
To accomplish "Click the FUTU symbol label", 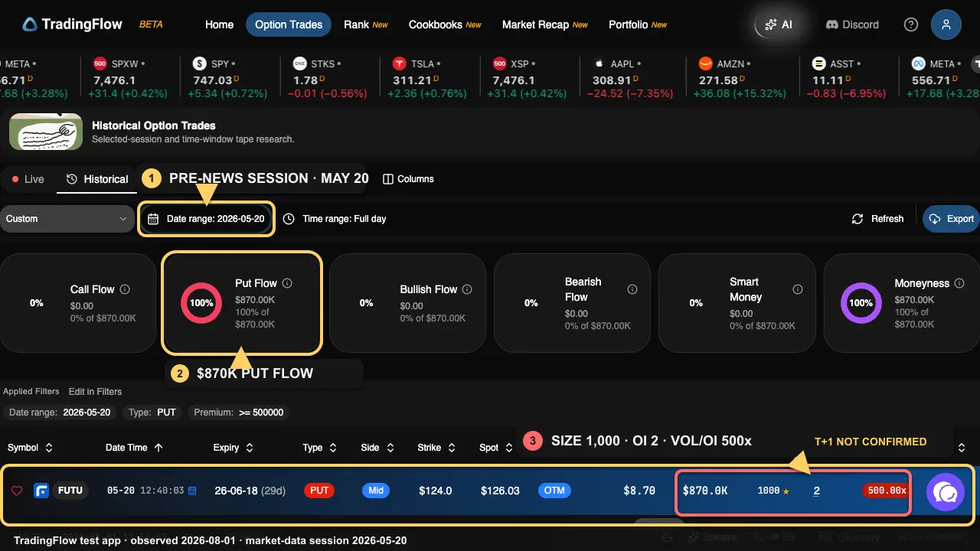I will [x=70, y=491].
